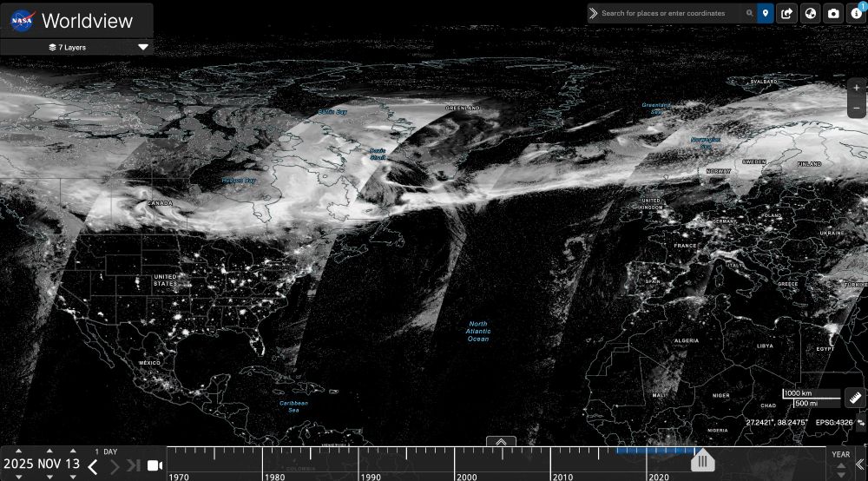The image size is (868, 481).
Task: Click the magnifier search icon
Action: [749, 13]
